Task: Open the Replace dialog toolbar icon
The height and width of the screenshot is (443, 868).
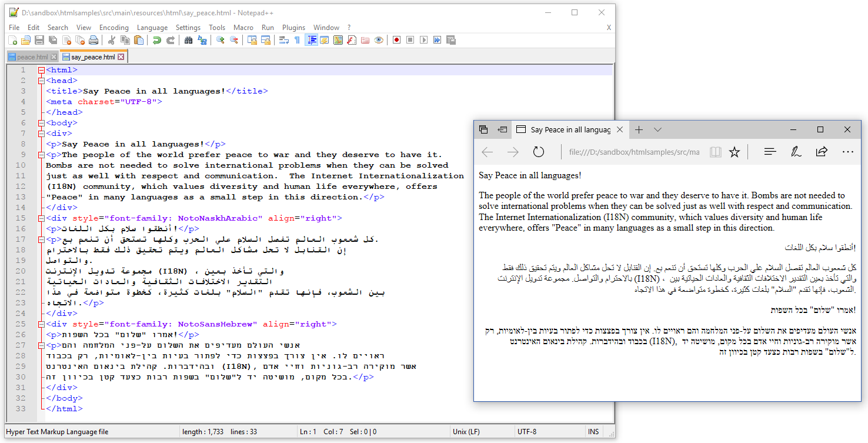Action: 202,40
